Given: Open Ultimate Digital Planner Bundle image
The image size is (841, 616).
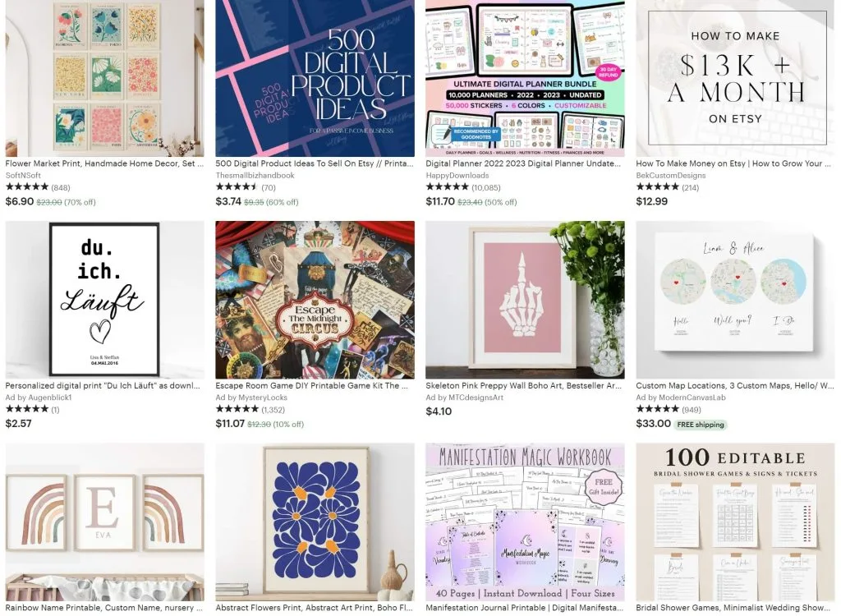Looking at the screenshot, I should click(x=525, y=78).
